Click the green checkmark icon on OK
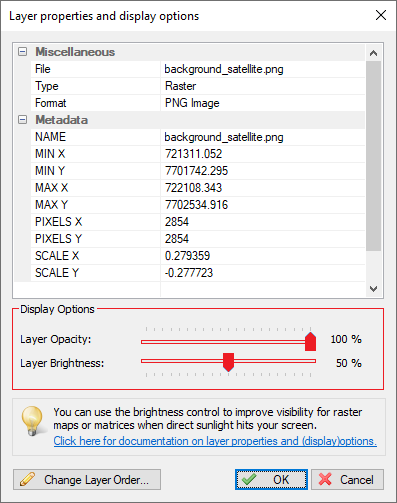The height and width of the screenshot is (503, 397). [x=249, y=479]
